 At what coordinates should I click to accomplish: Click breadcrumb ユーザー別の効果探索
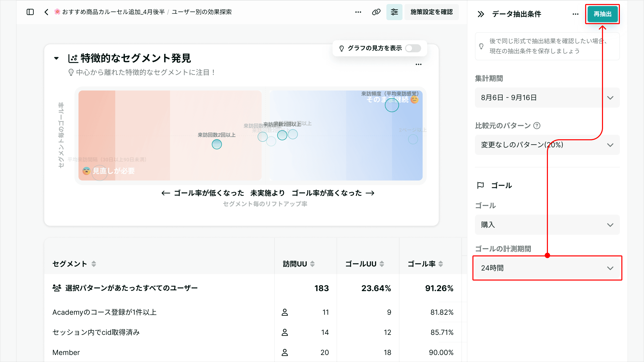point(202,12)
